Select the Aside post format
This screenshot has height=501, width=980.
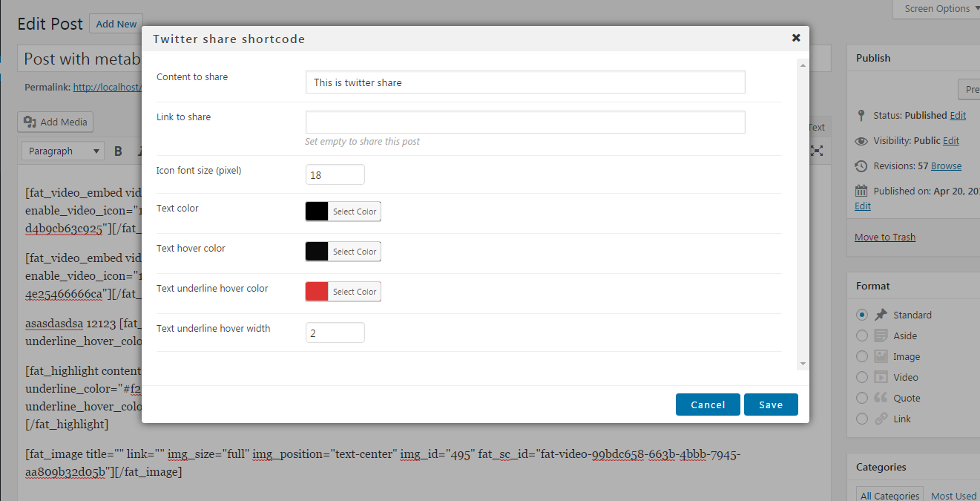(861, 335)
